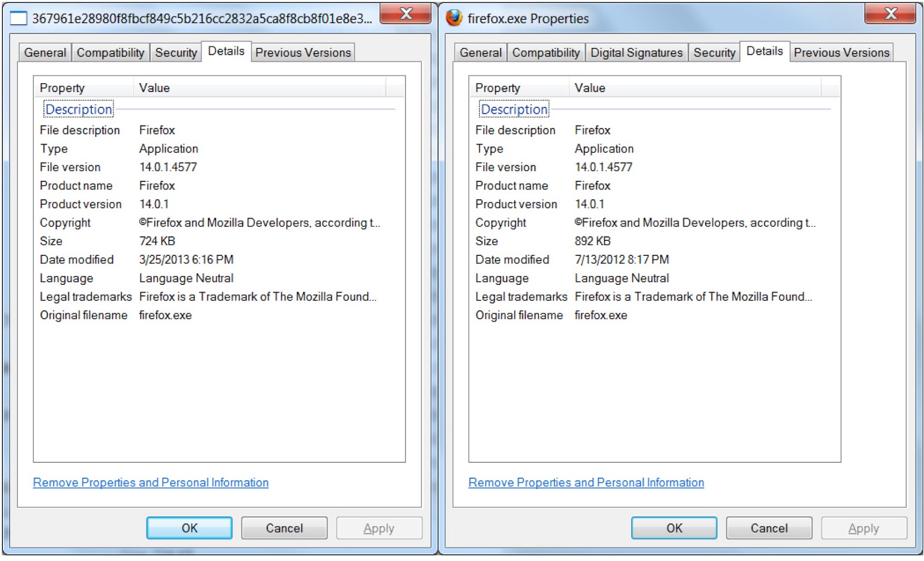Open Compatibility tab in the hash-named file dialog
924x561 pixels.
point(110,53)
